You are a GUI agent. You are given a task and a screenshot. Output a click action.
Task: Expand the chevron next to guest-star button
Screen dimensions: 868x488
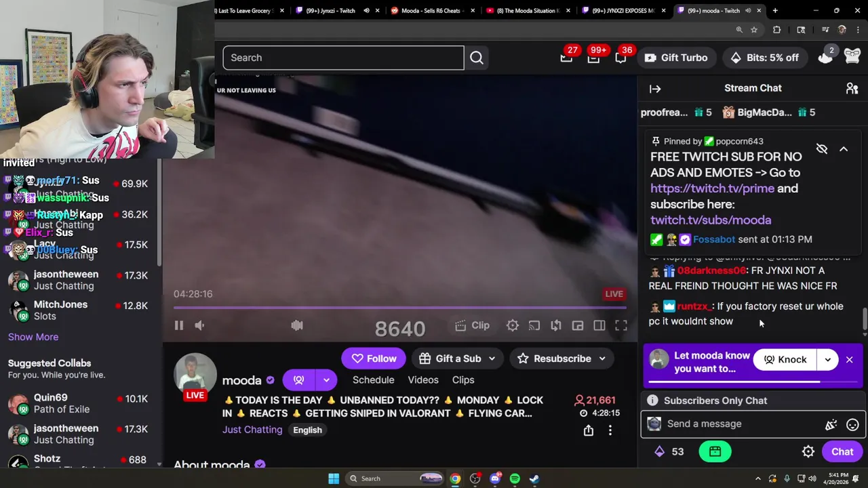pos(326,380)
